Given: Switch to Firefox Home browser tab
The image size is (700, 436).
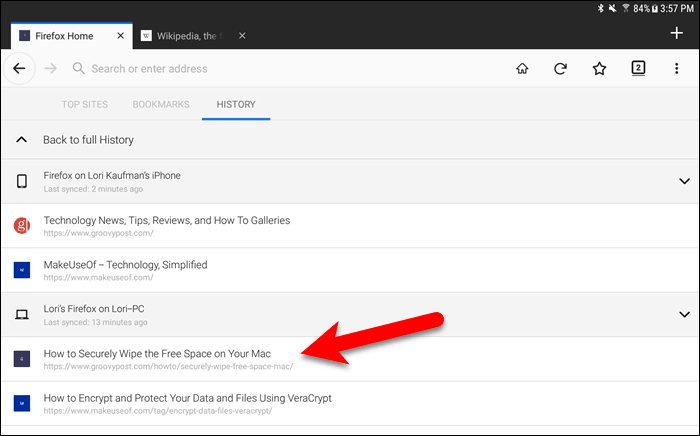Looking at the screenshot, I should tap(71, 36).
